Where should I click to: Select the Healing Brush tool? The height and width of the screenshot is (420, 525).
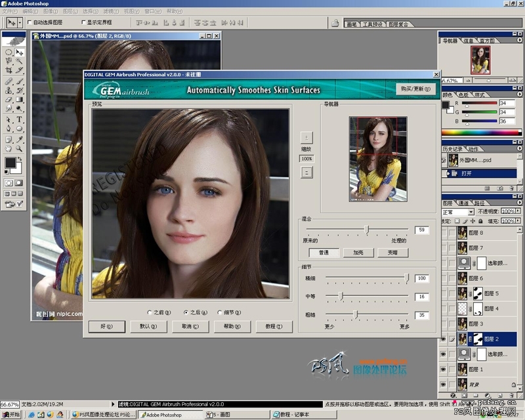click(x=9, y=81)
